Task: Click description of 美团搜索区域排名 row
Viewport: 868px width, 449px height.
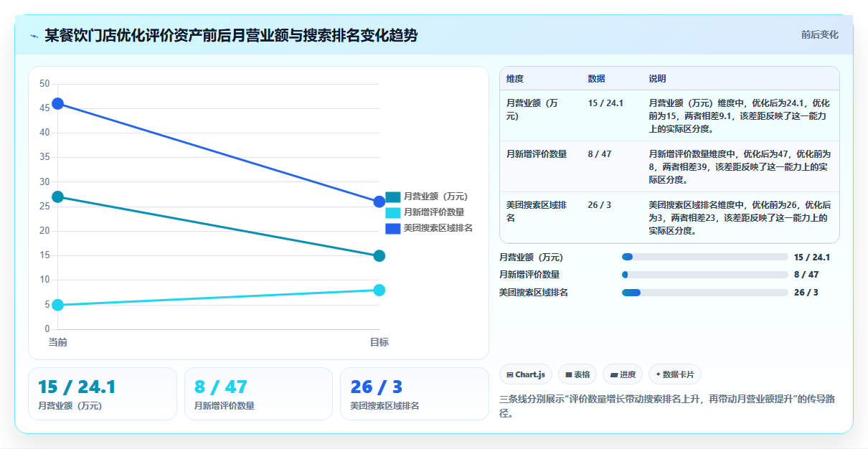Action: (740, 218)
